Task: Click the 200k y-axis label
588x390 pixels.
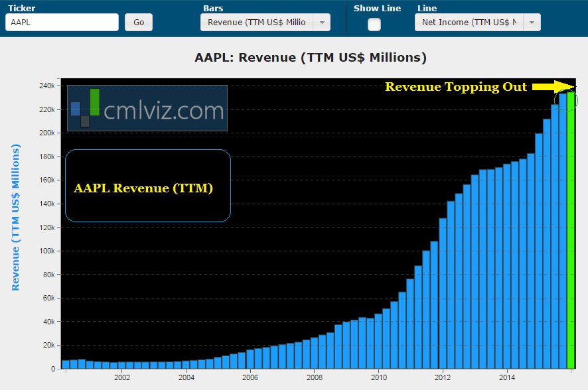Action: [x=47, y=133]
